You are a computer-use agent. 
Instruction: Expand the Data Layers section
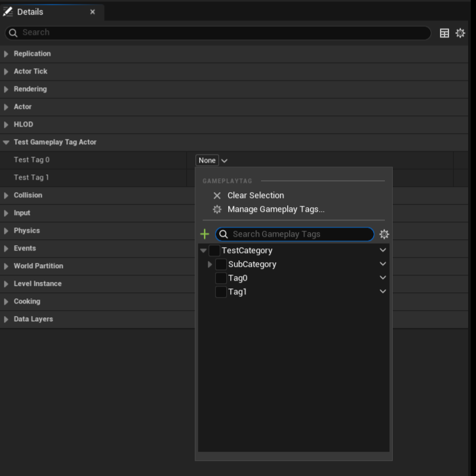click(6, 319)
